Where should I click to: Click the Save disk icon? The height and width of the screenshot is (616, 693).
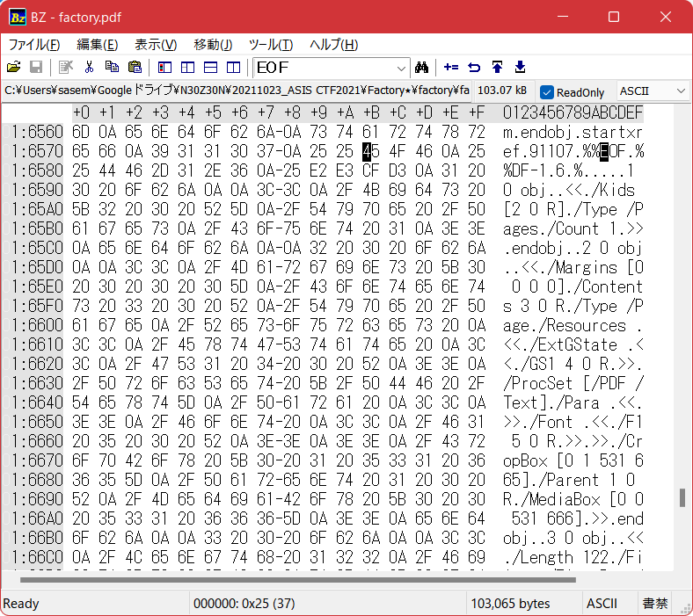point(36,67)
